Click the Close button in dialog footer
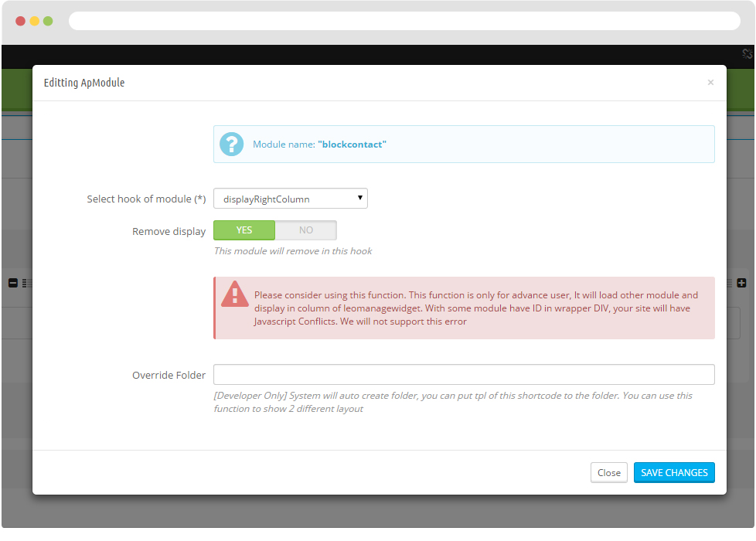756x541 pixels. point(609,472)
